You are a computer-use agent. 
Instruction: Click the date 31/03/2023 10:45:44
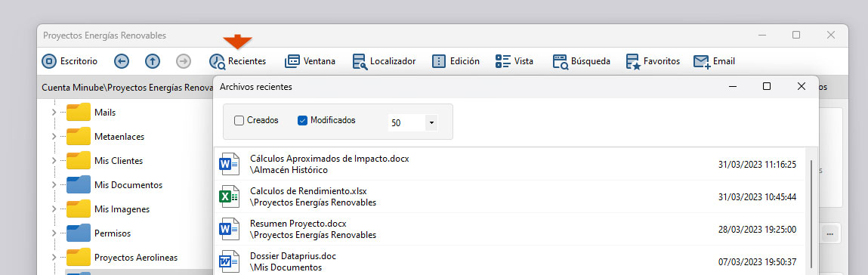click(x=757, y=197)
